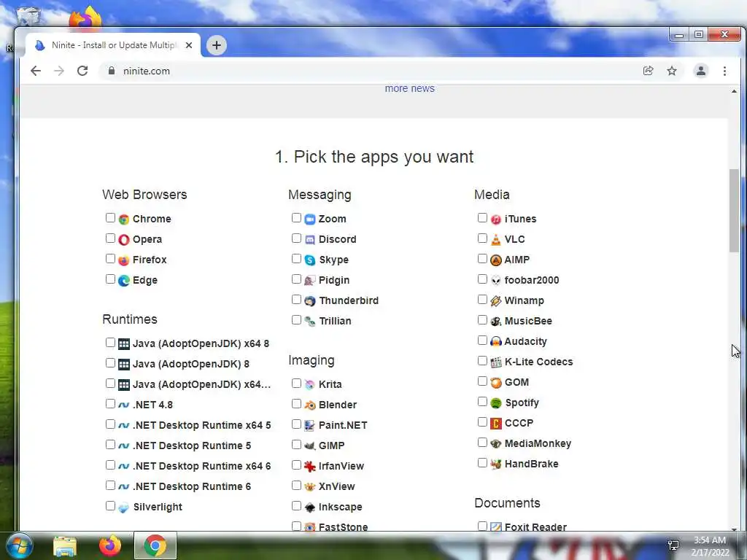Open the Chrome profile avatar icon
The image size is (747, 560).
pyautogui.click(x=701, y=71)
